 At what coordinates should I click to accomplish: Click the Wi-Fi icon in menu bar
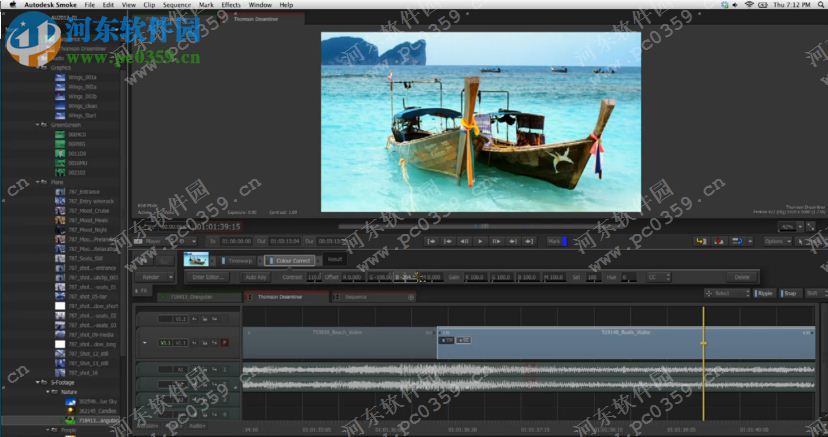749,5
